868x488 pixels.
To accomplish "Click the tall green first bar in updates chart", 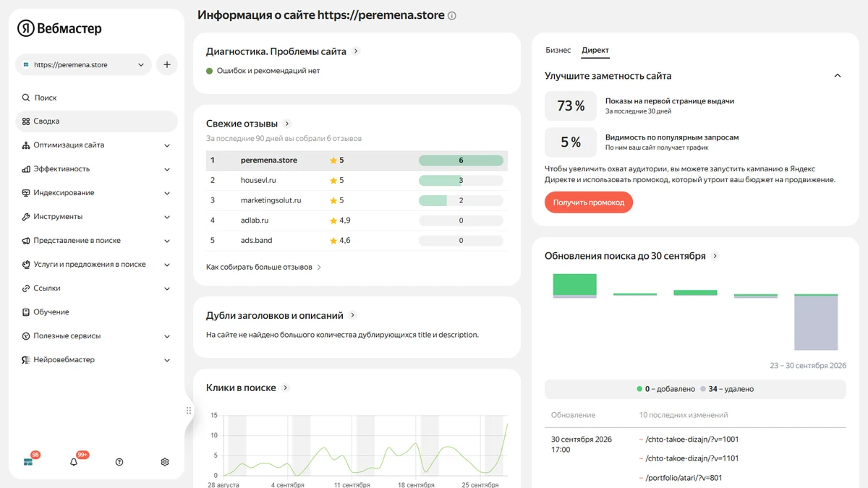I will pyautogui.click(x=575, y=284).
